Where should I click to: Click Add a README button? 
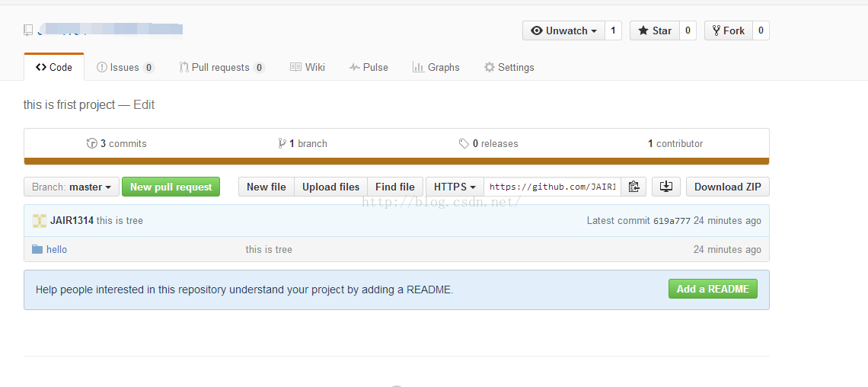click(713, 289)
